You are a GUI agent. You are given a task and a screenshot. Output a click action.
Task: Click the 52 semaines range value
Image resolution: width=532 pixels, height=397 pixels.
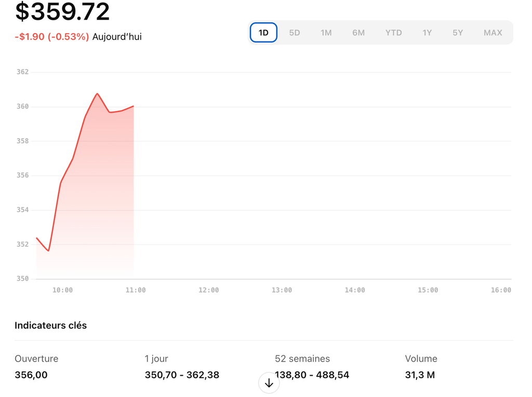point(312,375)
